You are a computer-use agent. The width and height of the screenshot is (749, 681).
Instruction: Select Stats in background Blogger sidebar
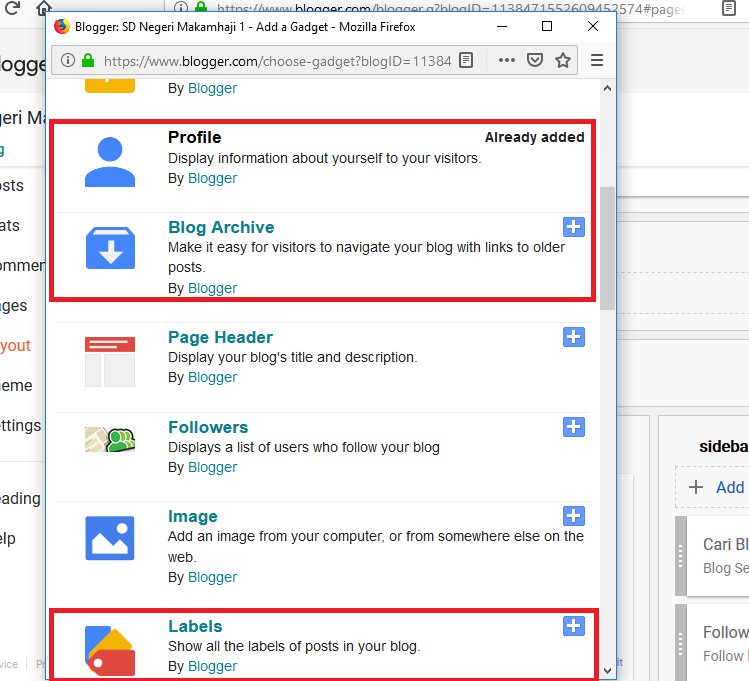pos(10,225)
